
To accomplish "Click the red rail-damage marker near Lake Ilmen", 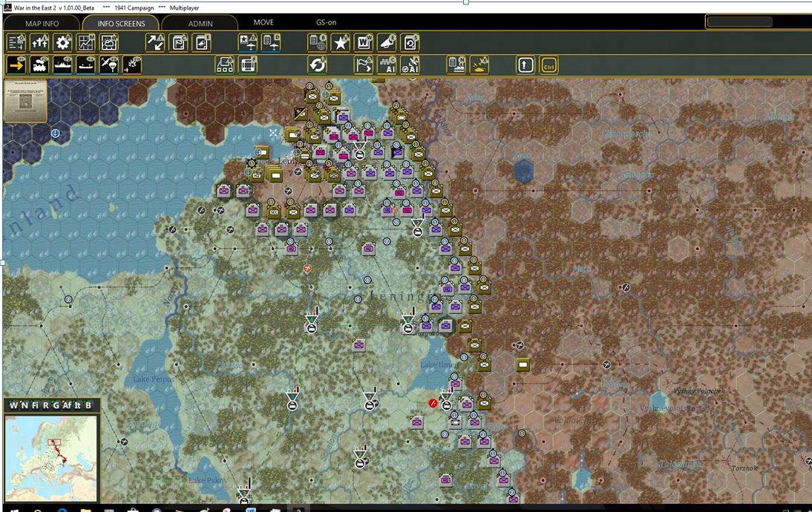I will coord(433,403).
